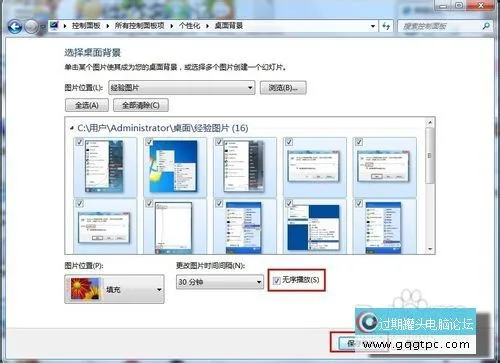Click the control panel icon in address bar
The image size is (500, 363).
pos(54,26)
